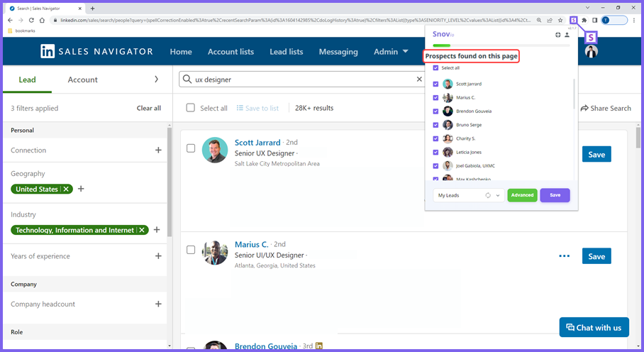Go back with the browser back arrow
Viewport: 644px width, 352px height.
click(10, 20)
